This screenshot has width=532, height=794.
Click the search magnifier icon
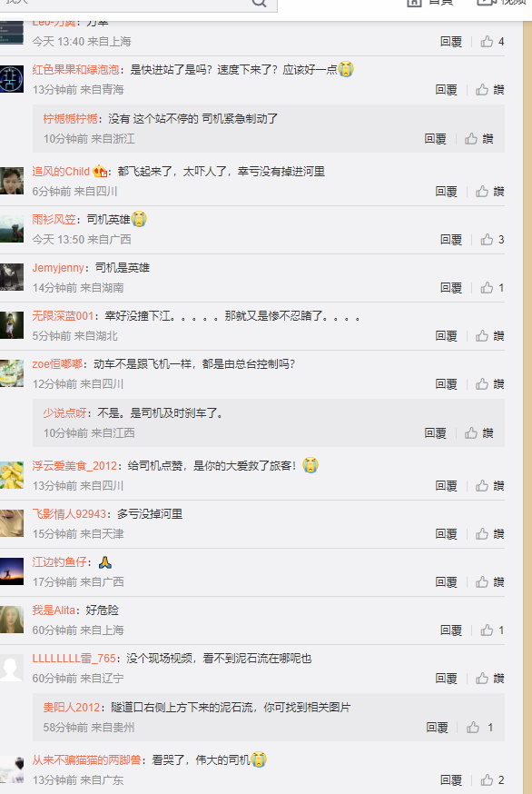point(259,3)
